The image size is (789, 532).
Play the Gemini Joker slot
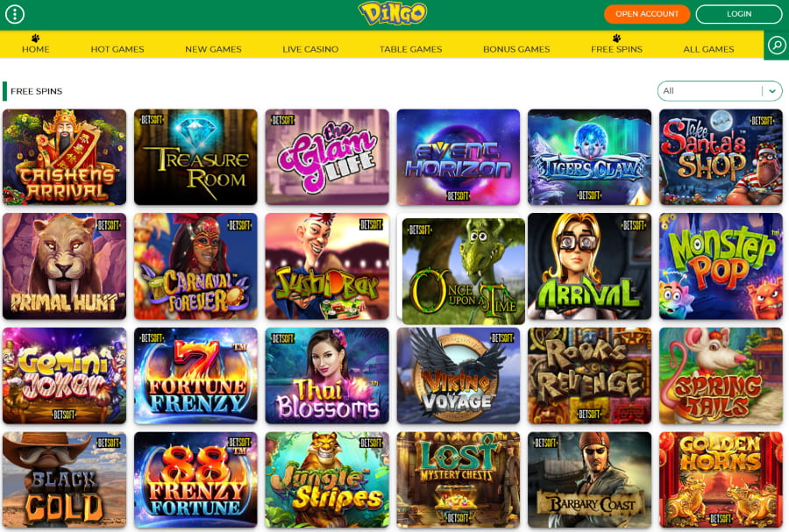click(x=64, y=376)
